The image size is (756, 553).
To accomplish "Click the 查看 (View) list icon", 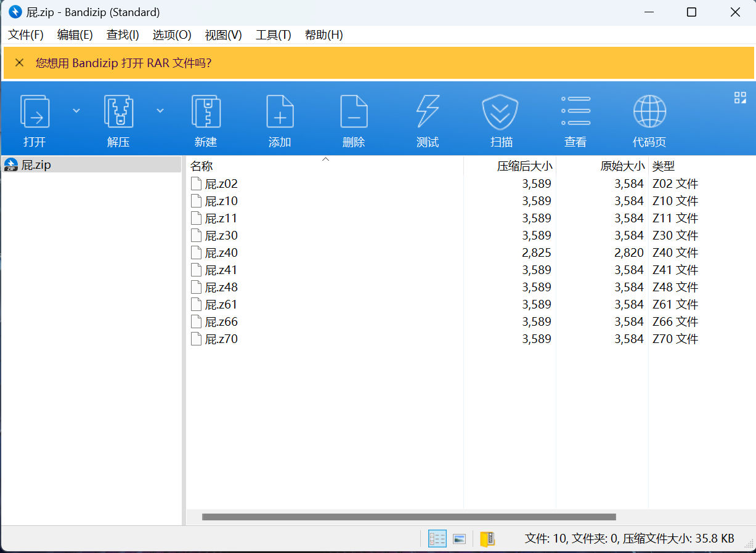I will tap(575, 111).
